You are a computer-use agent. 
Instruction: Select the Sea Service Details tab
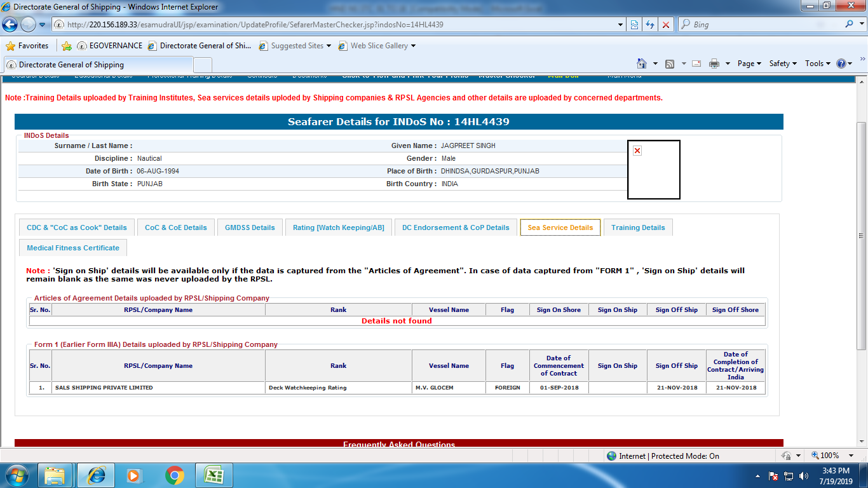tap(560, 227)
